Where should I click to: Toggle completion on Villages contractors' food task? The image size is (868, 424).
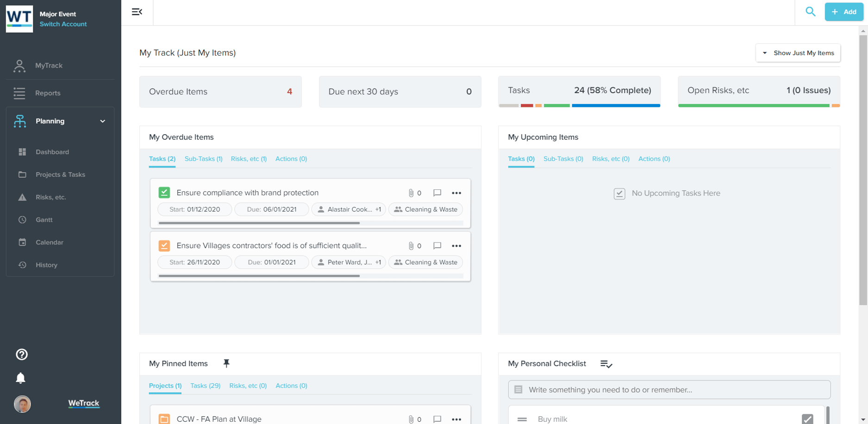[164, 245]
